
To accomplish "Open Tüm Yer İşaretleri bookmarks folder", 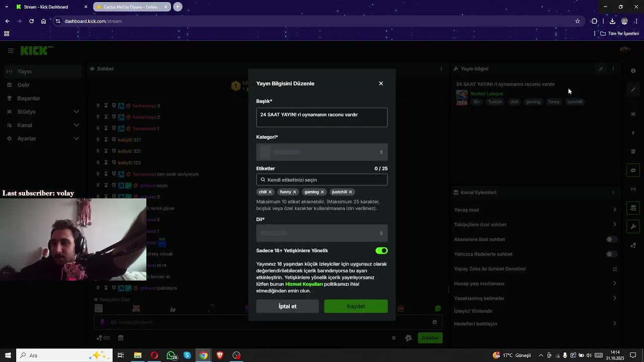I will tap(619, 34).
